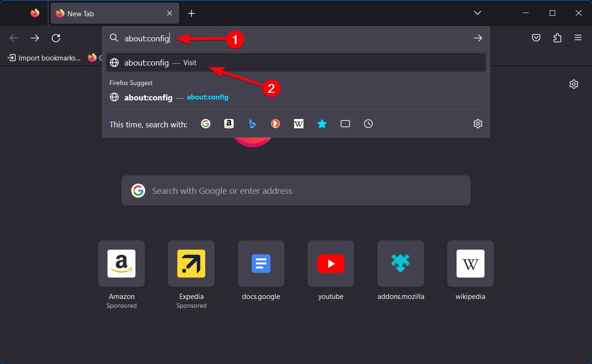Open Import bookmarks from the toolbar
The image size is (592, 364).
pos(44,58)
